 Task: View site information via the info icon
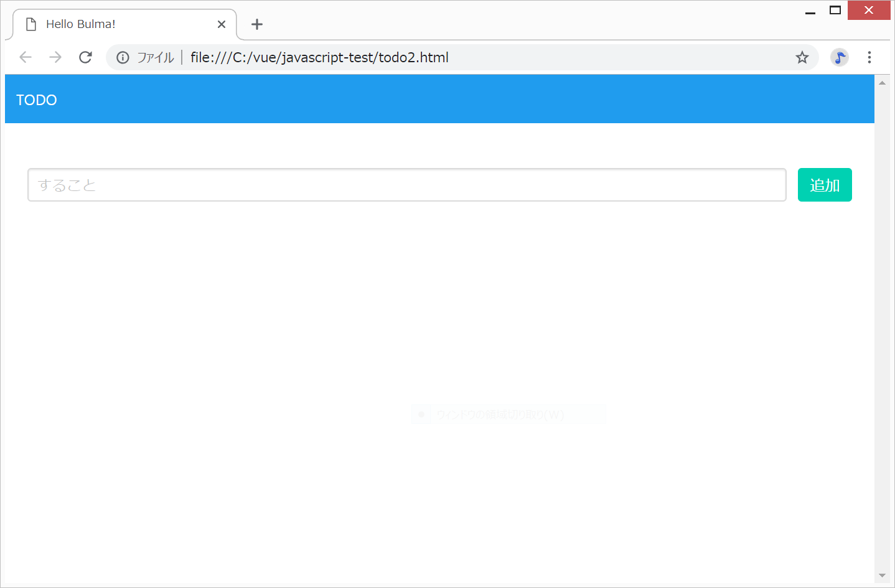(x=123, y=57)
